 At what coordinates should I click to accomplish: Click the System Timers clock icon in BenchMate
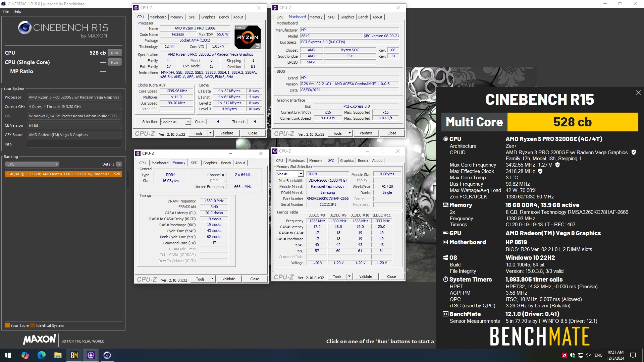(445, 279)
